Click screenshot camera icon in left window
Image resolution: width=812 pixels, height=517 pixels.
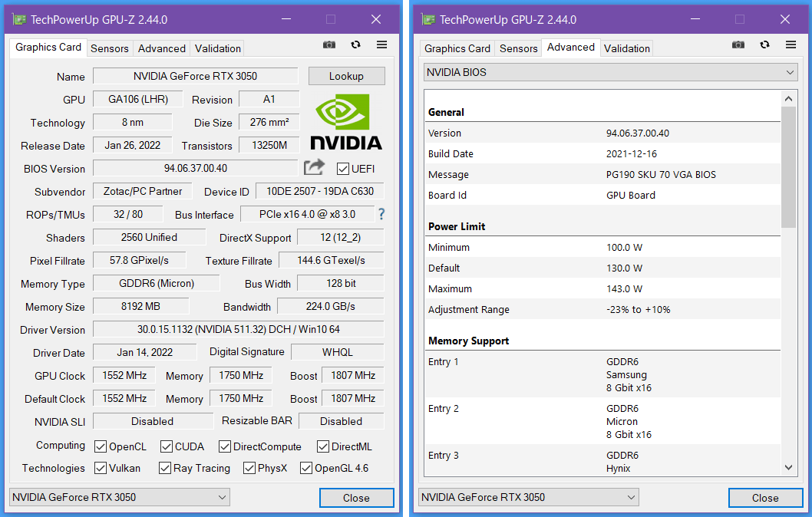coord(329,45)
